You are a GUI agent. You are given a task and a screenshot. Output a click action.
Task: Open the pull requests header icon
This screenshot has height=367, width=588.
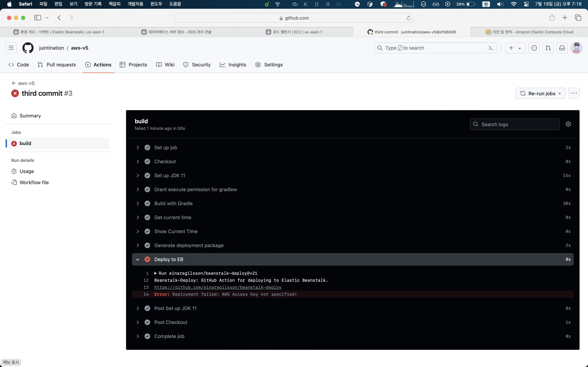point(548,48)
